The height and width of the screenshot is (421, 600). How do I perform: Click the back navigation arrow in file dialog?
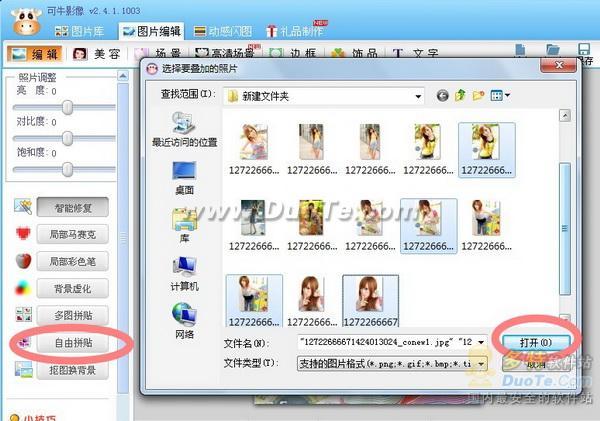pos(443,95)
